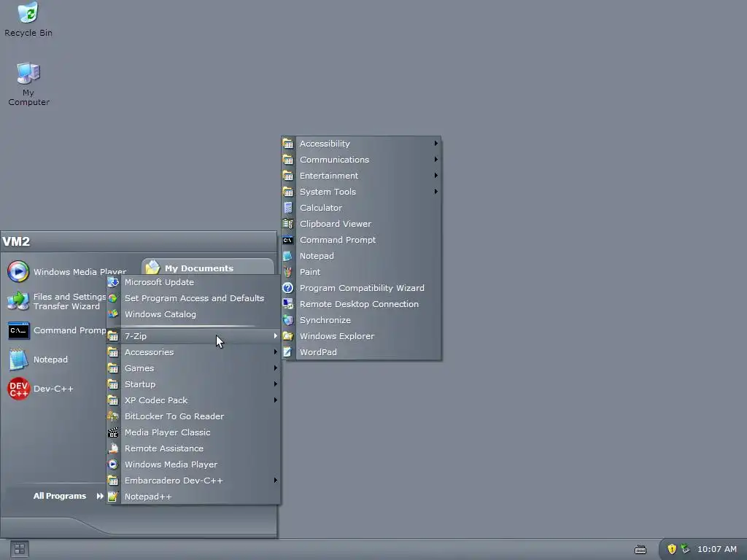Open the Clipboard Viewer icon
The width and height of the screenshot is (747, 560).
coord(287,224)
